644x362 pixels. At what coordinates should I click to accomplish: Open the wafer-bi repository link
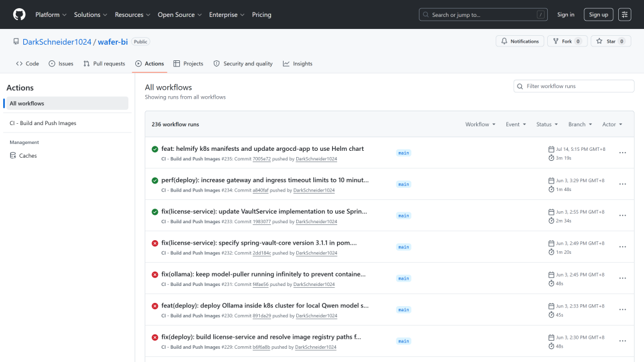[x=113, y=42]
